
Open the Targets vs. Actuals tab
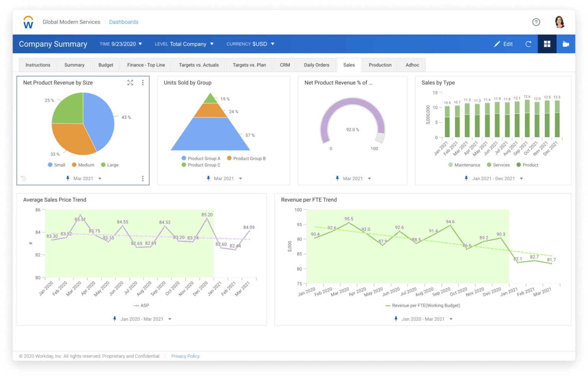click(x=199, y=65)
